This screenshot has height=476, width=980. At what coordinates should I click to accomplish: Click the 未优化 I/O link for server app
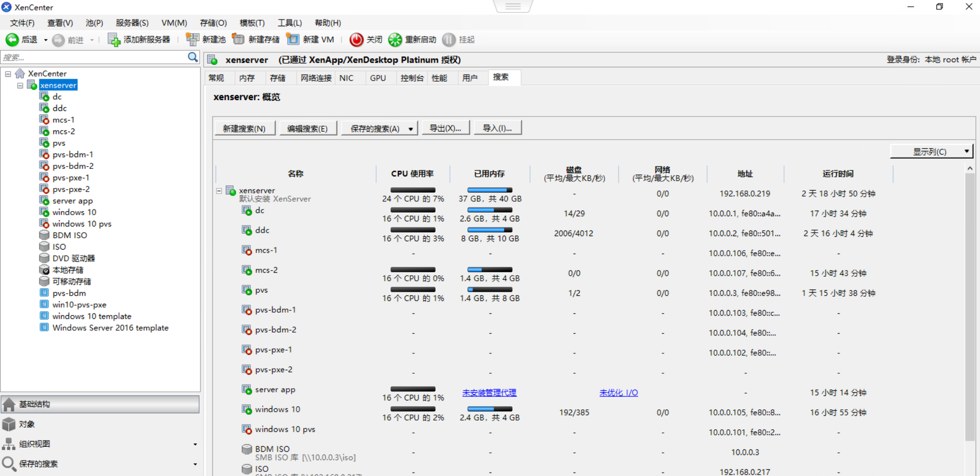[619, 393]
